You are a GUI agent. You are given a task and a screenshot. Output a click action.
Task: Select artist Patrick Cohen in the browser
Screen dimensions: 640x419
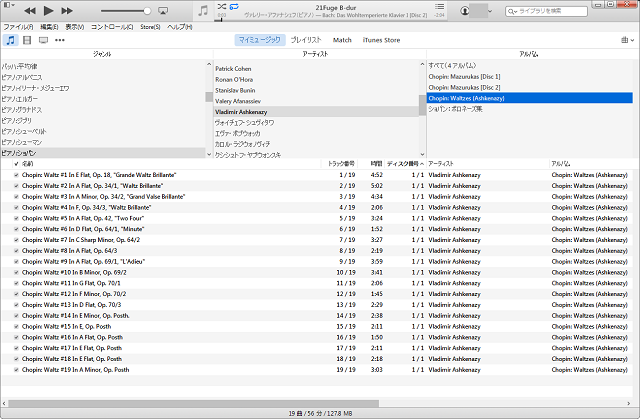tap(233, 69)
